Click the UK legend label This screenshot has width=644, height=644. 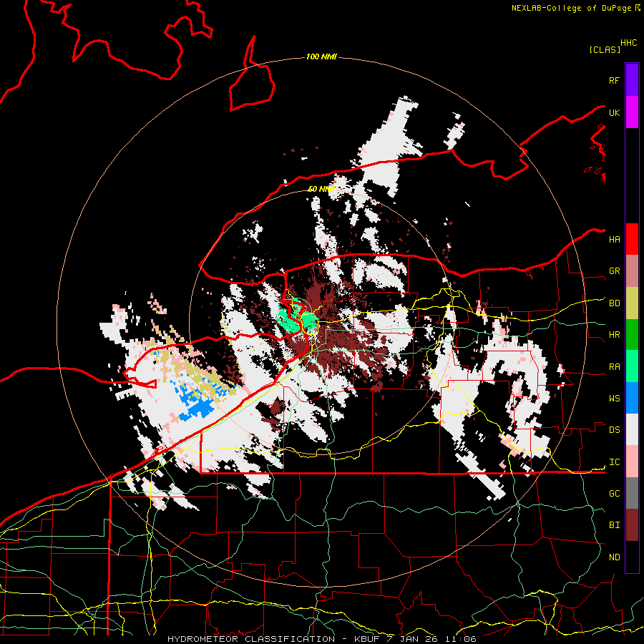tap(614, 112)
